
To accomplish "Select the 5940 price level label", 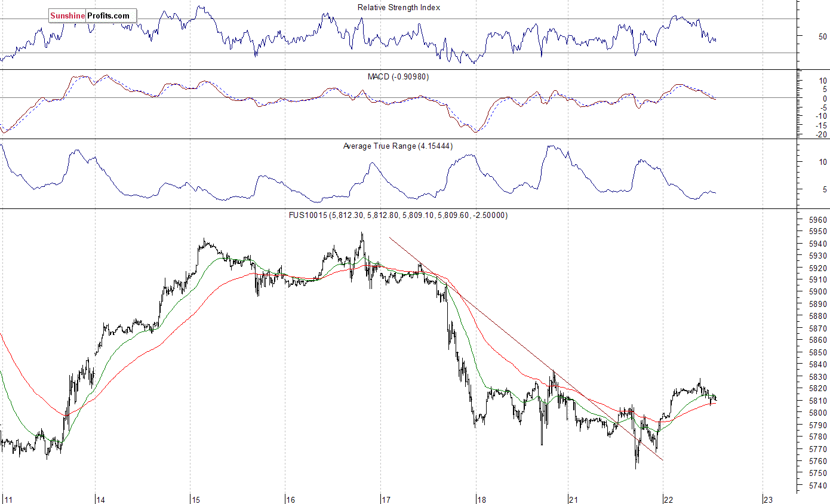I will pyautogui.click(x=818, y=244).
